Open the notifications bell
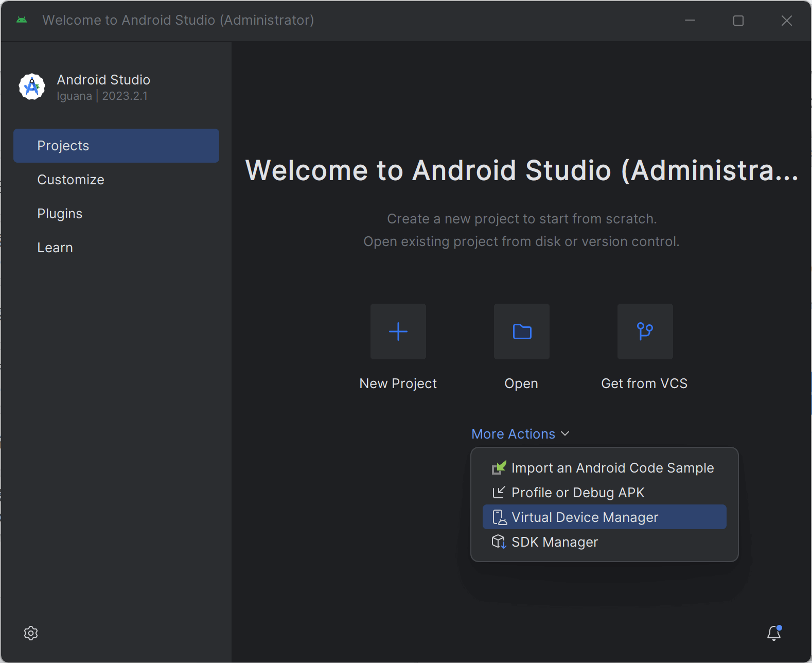The width and height of the screenshot is (812, 663). click(774, 633)
